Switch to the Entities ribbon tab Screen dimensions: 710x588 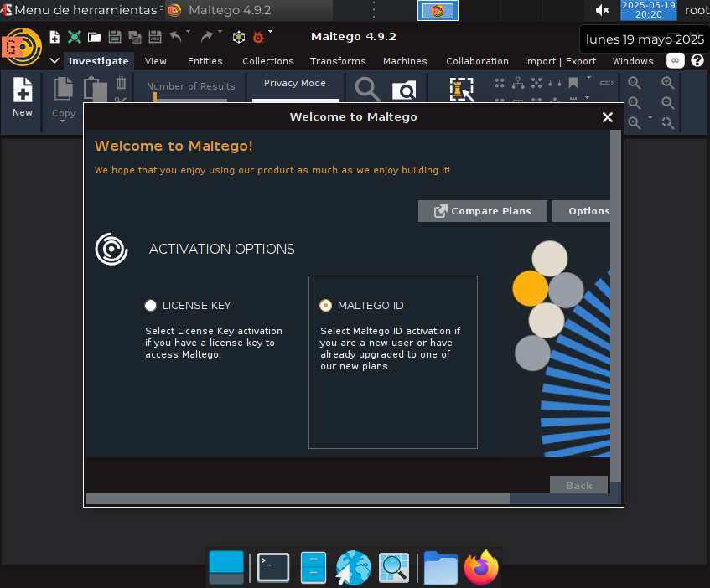click(205, 61)
